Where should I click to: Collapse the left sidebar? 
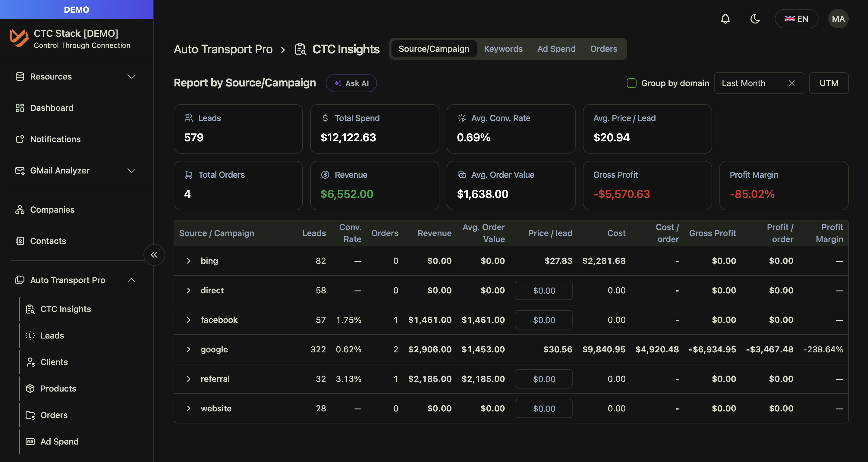pos(154,255)
